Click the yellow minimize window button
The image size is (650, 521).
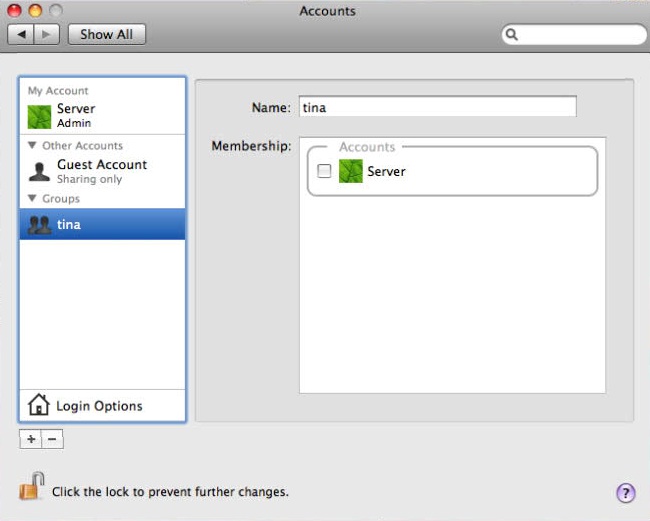point(35,10)
